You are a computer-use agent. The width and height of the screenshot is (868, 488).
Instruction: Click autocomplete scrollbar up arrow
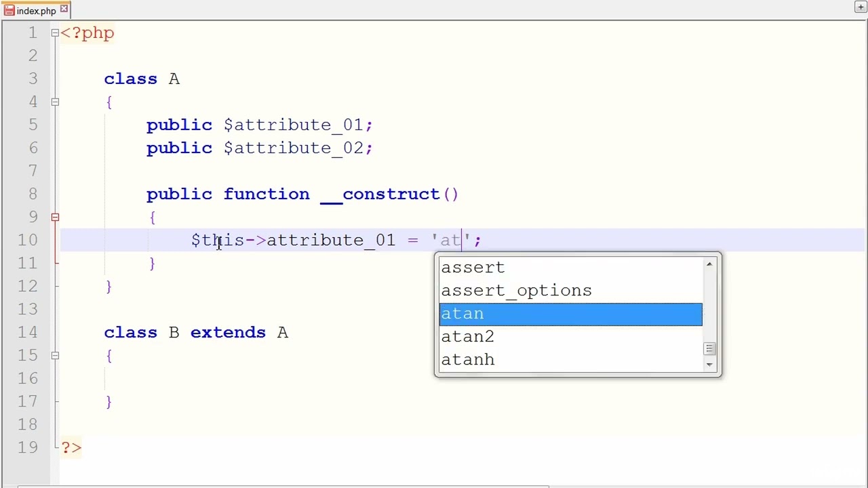click(x=709, y=264)
